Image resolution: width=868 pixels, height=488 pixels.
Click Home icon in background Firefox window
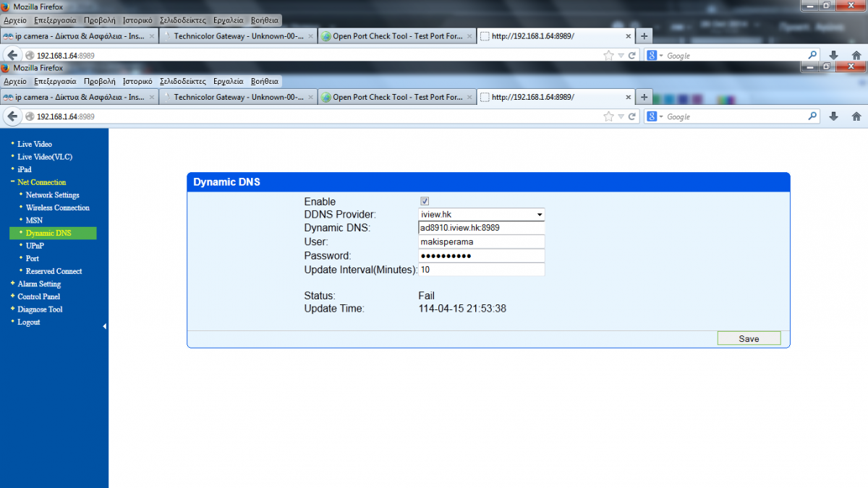pos(856,55)
